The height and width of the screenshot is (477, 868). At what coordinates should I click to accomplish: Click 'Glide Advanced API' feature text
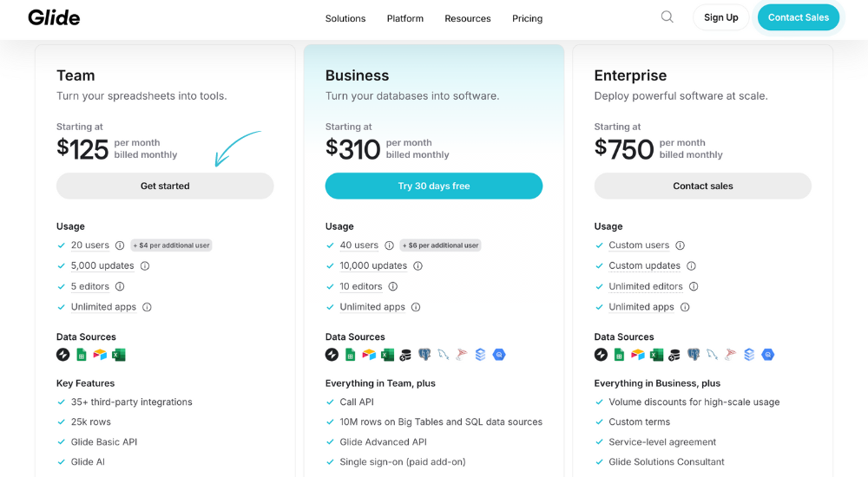pos(383,441)
